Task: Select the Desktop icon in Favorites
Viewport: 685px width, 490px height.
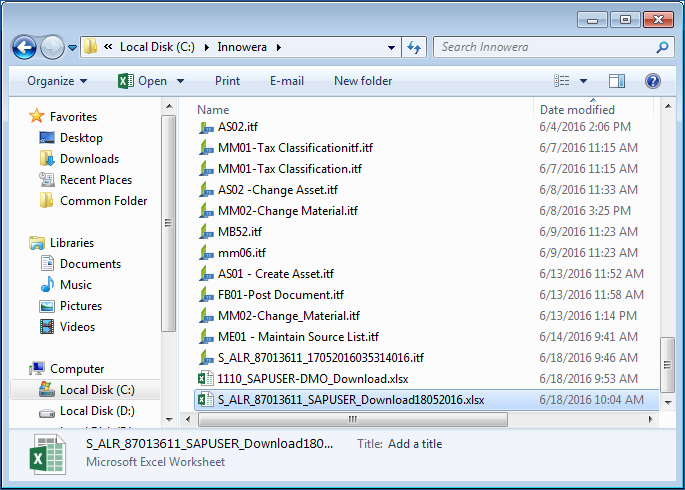Action: 47,138
